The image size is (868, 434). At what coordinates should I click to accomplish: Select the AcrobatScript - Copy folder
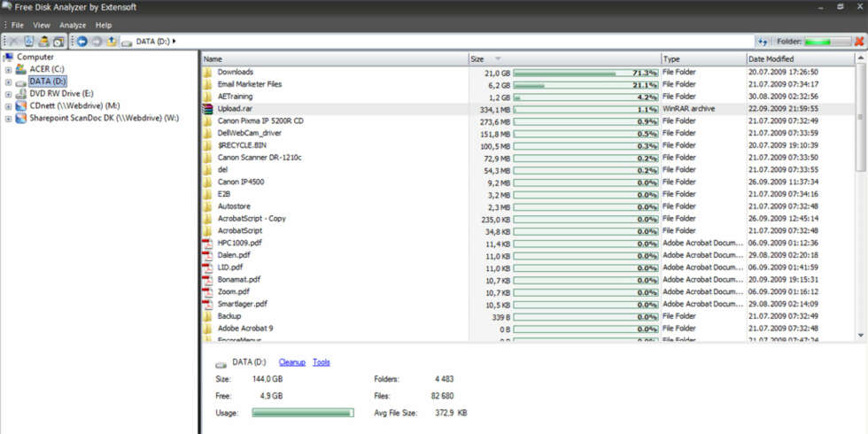pos(252,218)
